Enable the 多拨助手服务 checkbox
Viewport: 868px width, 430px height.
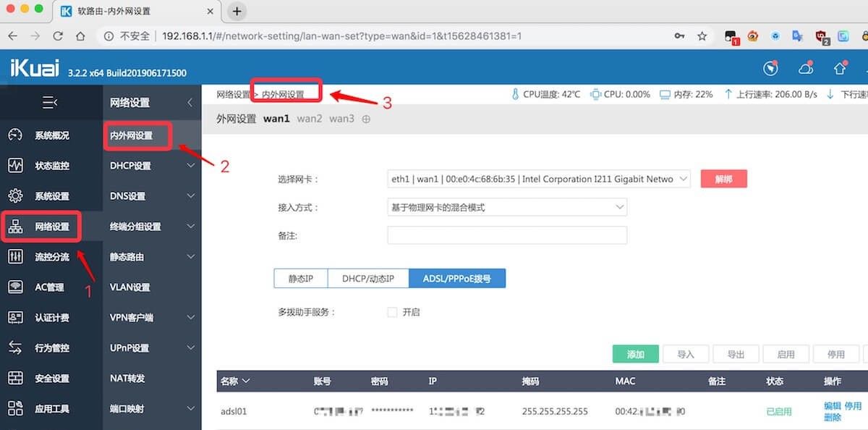pos(392,312)
